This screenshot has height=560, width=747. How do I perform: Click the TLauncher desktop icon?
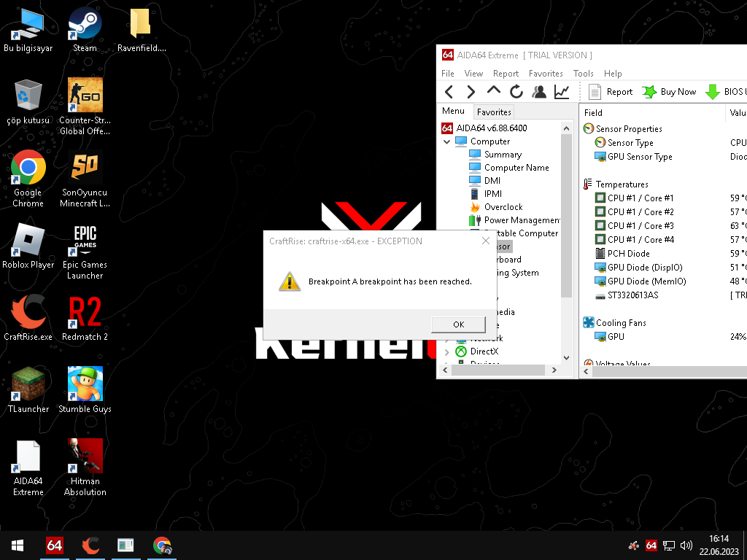28,391
